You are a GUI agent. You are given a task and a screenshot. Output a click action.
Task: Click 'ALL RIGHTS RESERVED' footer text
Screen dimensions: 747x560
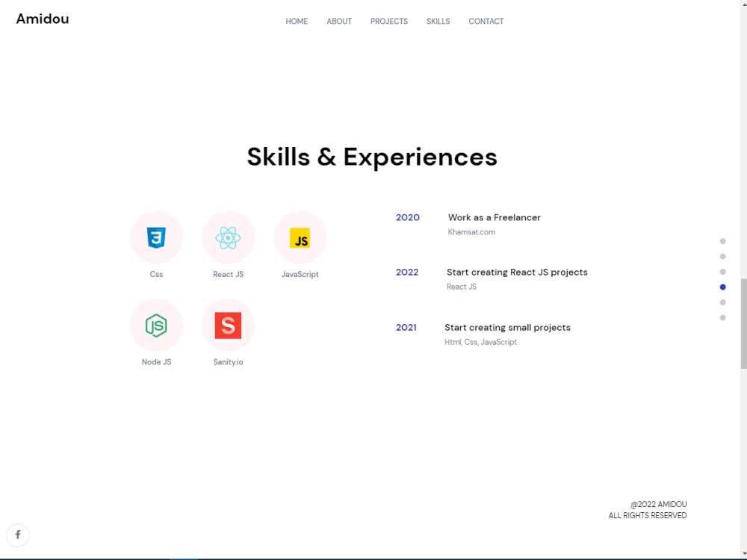pos(648,516)
